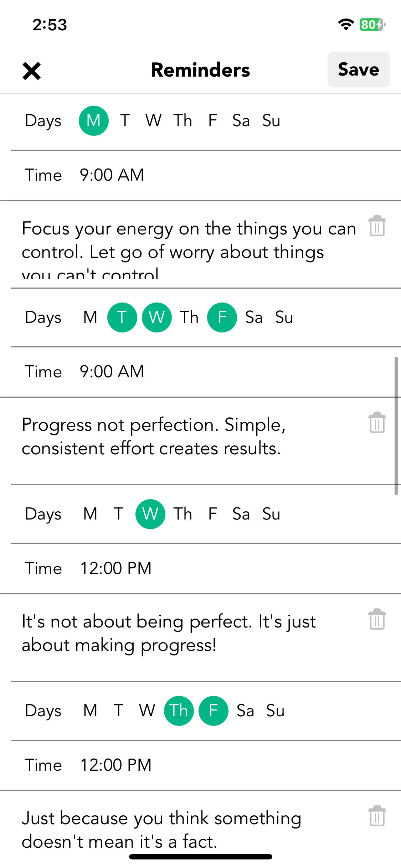Screen dimensions: 401x868
Task: Turn off Friday in the second reminder
Action: click(222, 317)
